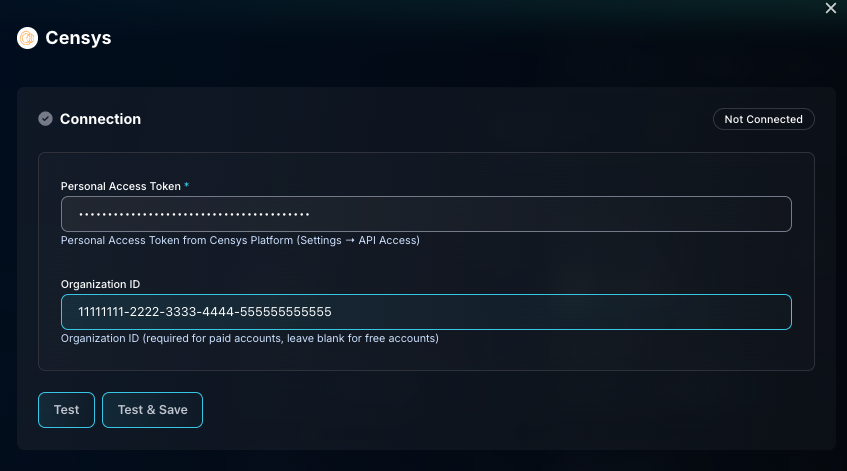Click the Connection check mark icon
Image resolution: width=847 pixels, height=471 pixels.
click(x=45, y=119)
